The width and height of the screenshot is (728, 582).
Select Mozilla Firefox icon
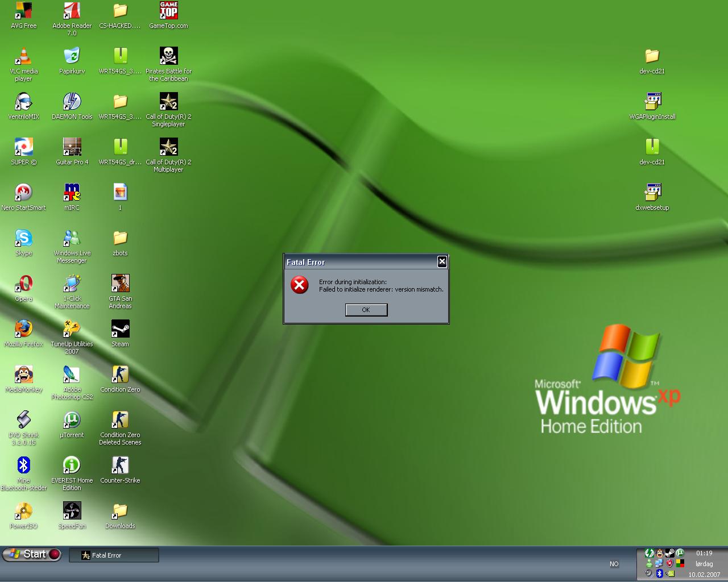point(23,334)
